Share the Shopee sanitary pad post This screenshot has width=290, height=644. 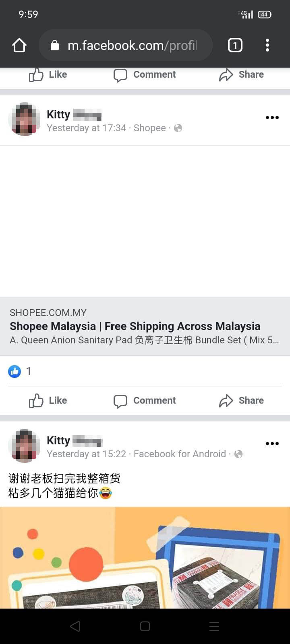tap(241, 400)
